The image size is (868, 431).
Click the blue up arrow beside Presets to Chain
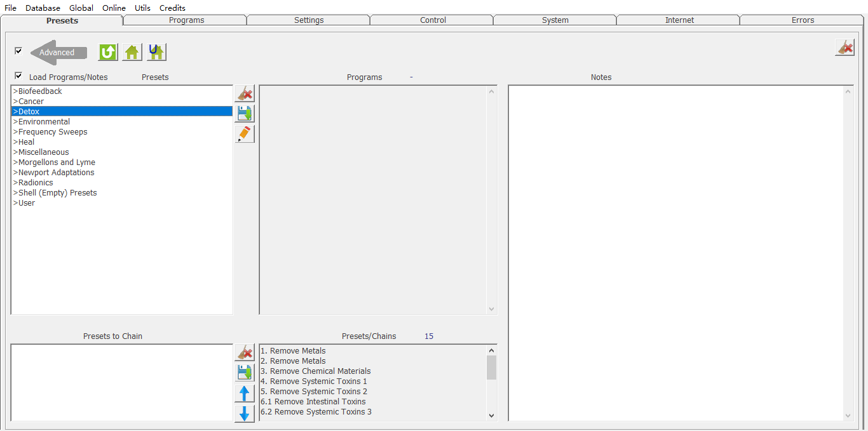[x=245, y=394]
